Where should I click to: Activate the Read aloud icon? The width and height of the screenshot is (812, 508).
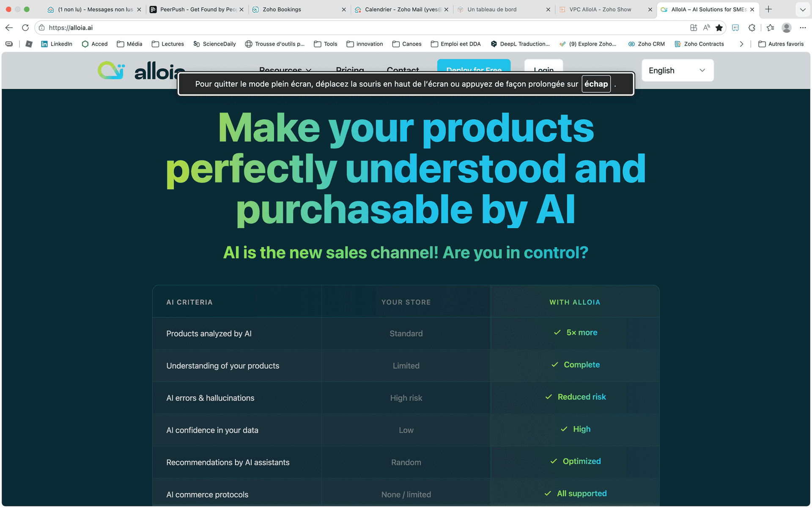706,28
